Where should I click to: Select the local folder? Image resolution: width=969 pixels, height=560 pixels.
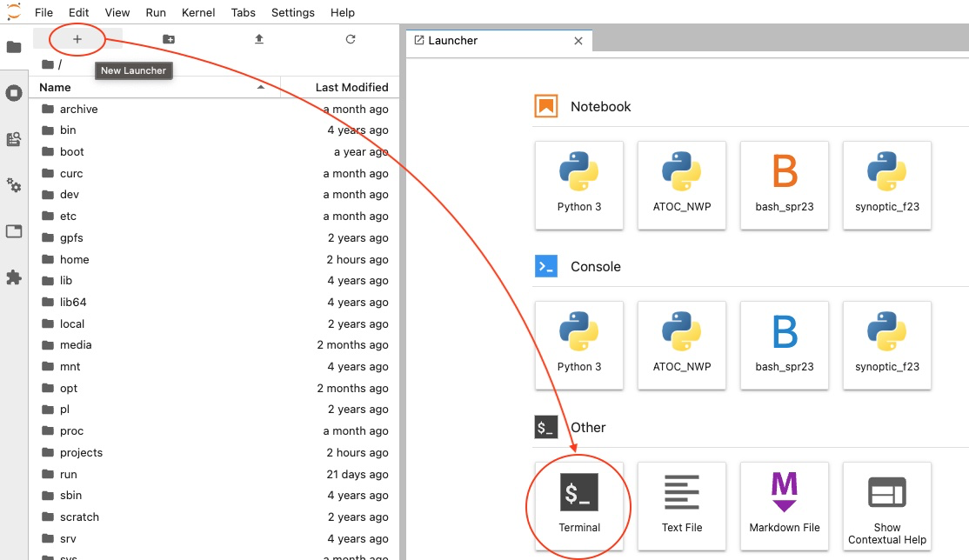click(x=215, y=323)
